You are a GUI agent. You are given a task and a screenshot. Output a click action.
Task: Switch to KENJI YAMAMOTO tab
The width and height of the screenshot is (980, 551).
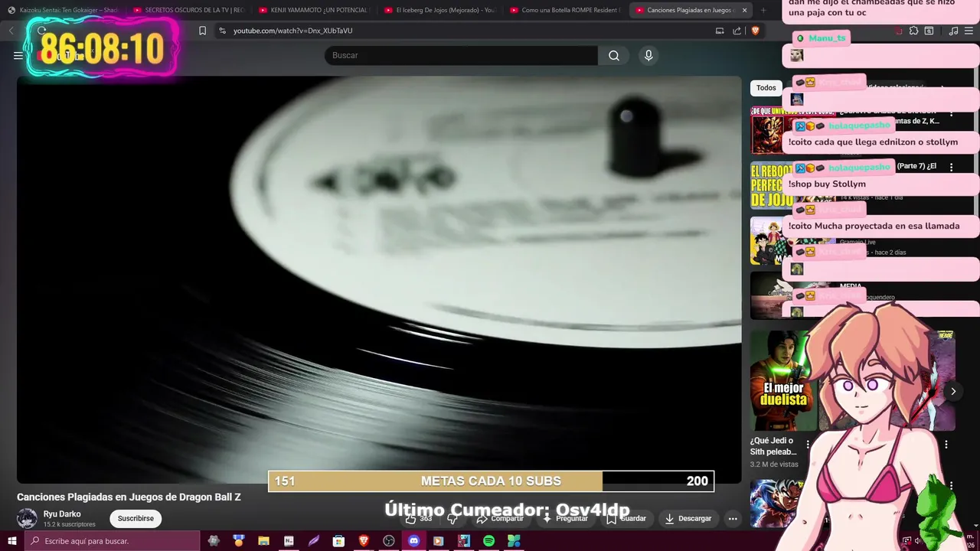[314, 10]
